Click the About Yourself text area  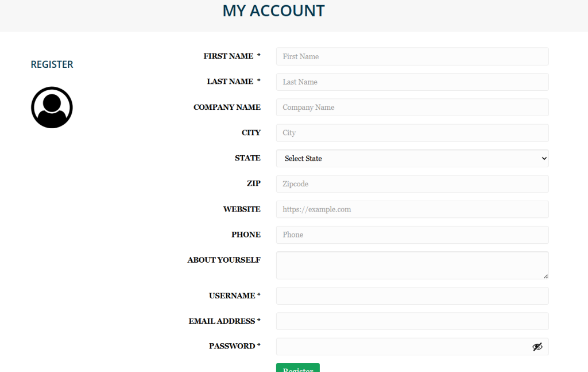(x=412, y=265)
